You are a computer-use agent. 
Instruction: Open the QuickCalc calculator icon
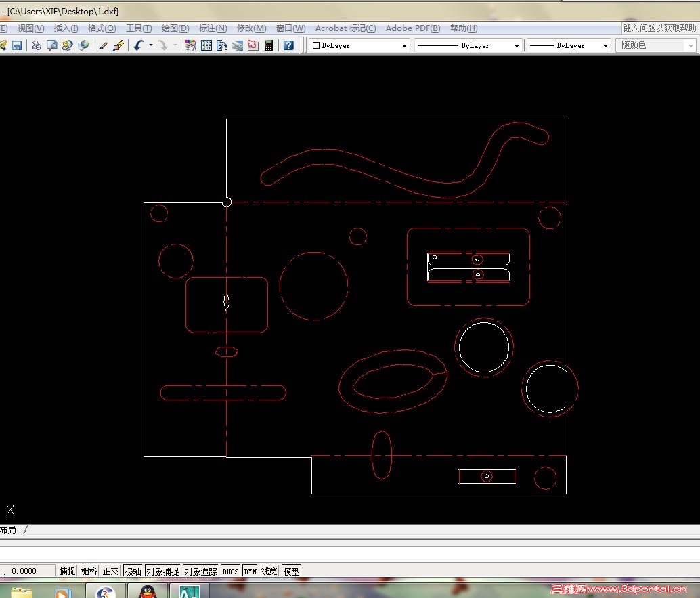tap(269, 45)
